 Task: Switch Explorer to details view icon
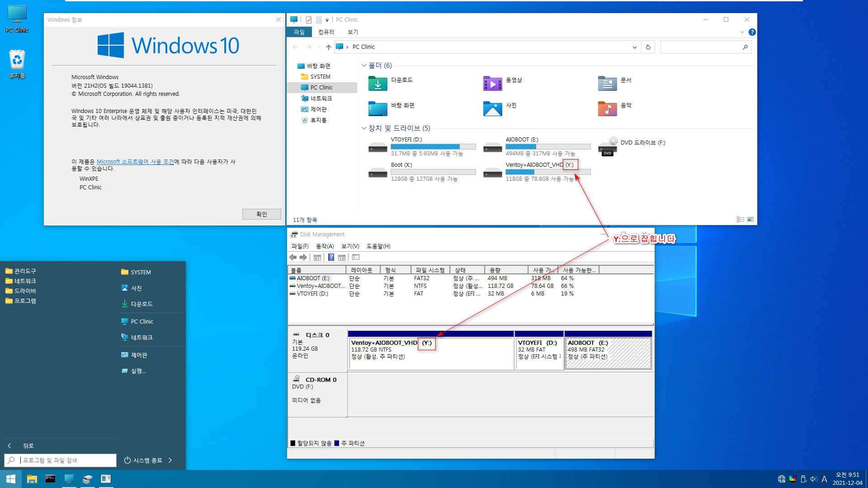[741, 220]
